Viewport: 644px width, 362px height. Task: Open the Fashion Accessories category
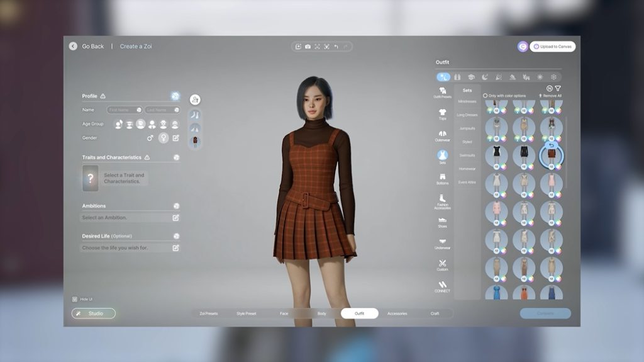(x=442, y=202)
